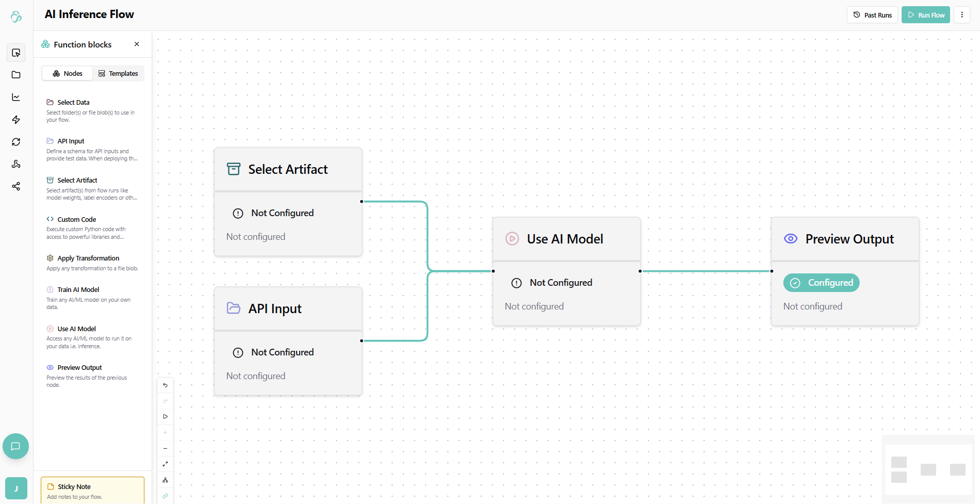Undo the last canvas action
The width and height of the screenshot is (980, 504).
pyautogui.click(x=165, y=385)
